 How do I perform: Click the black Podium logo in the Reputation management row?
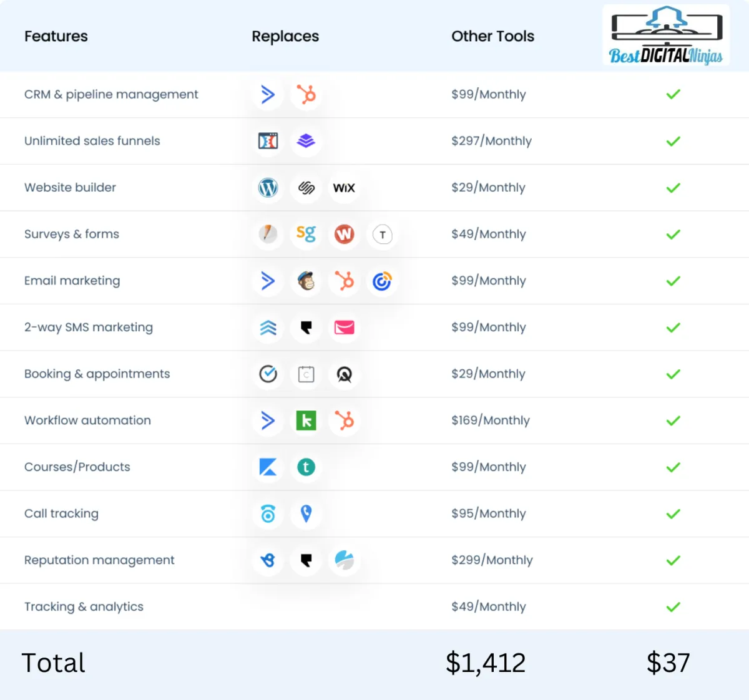tap(306, 560)
